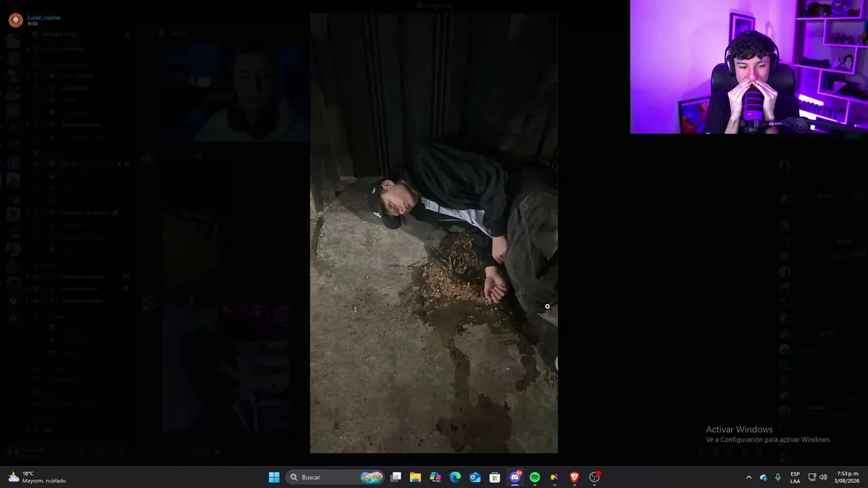Viewport: 868px width, 488px height.
Task: Open the Windows Start menu
Action: (274, 477)
